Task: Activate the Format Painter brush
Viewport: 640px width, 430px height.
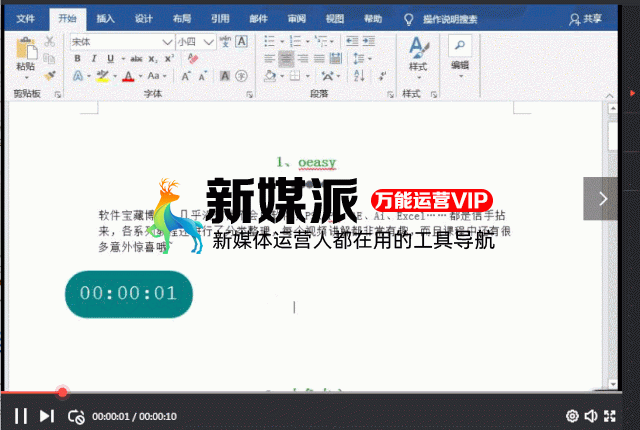Action: click(x=50, y=76)
